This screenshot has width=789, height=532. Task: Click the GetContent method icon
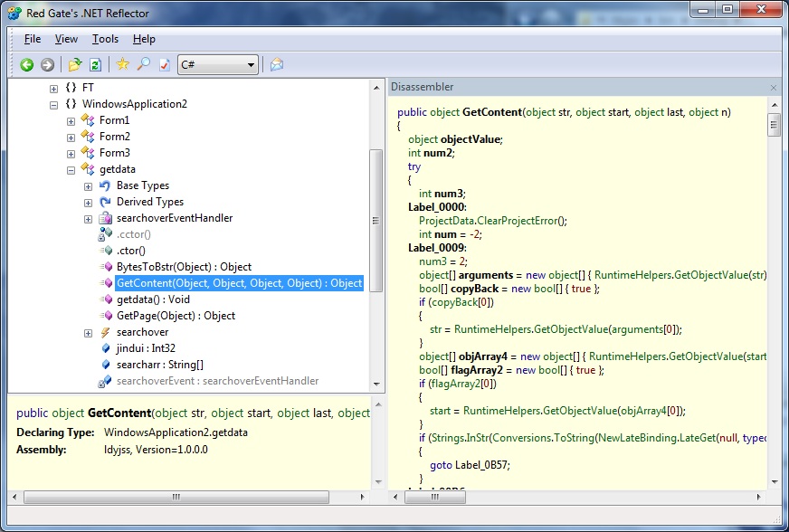click(106, 283)
